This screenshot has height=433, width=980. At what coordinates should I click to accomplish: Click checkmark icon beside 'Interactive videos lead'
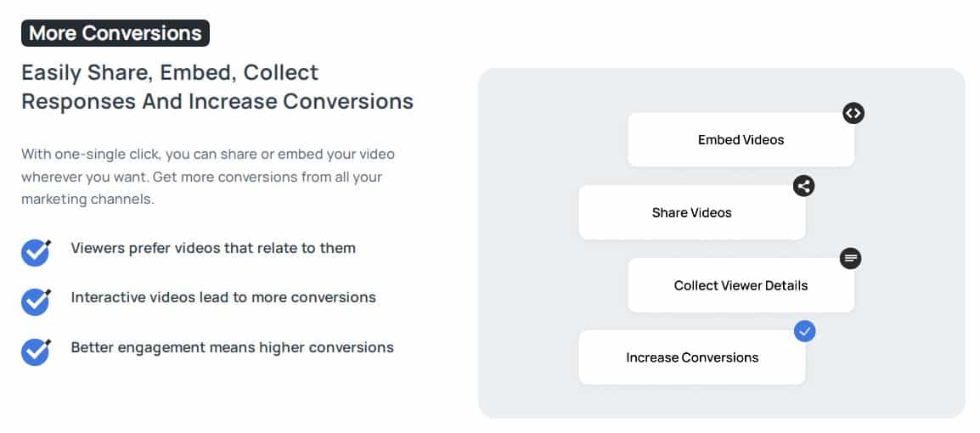[37, 301]
